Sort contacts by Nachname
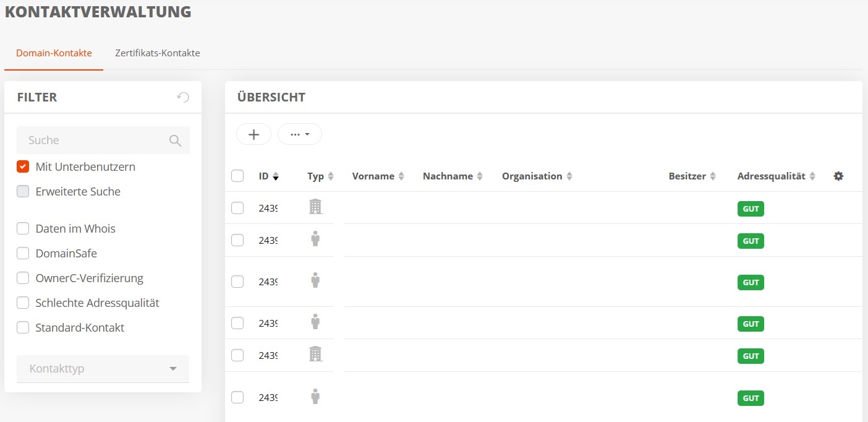Screen dimensions: 868x422 [453, 176]
